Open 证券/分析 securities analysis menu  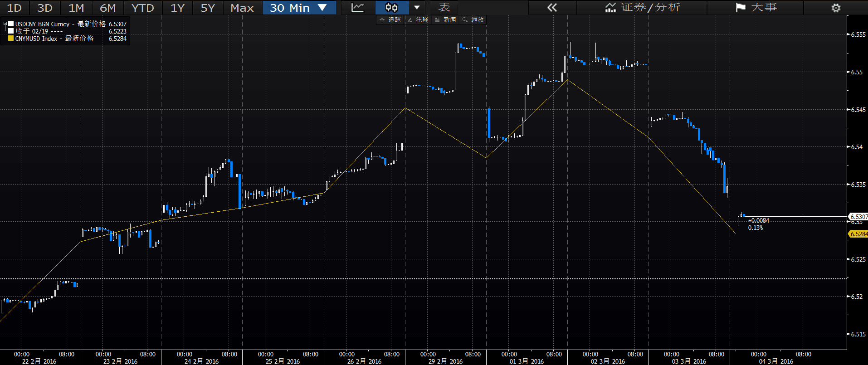click(642, 8)
